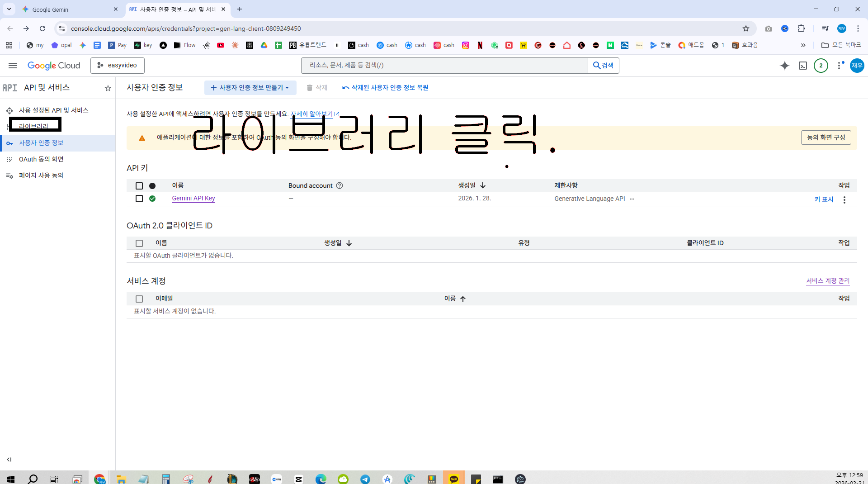Toggle select-all checkbox in API 키 table
The height and width of the screenshot is (484, 868).
click(139, 186)
